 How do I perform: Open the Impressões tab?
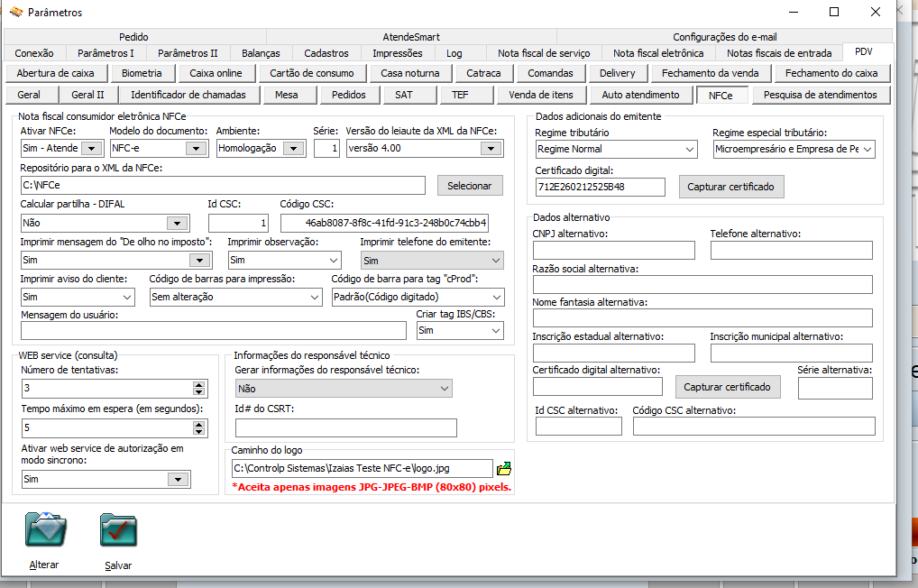point(398,53)
